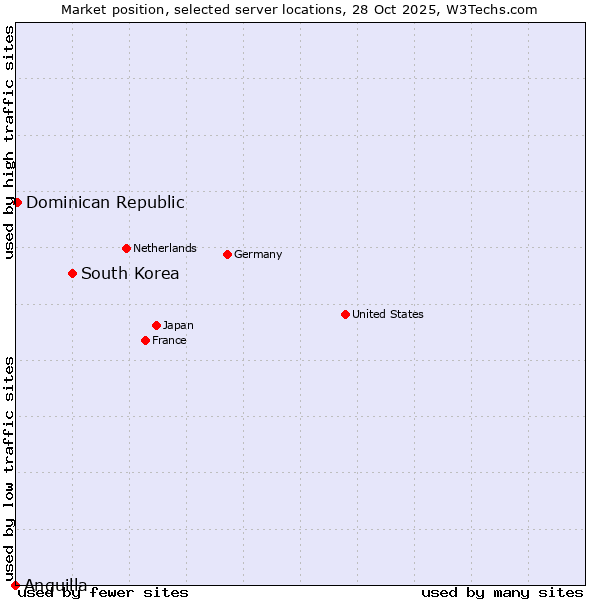Click the chart title mentioning W3Techs.com
This screenshot has width=600, height=600.
(299, 9)
